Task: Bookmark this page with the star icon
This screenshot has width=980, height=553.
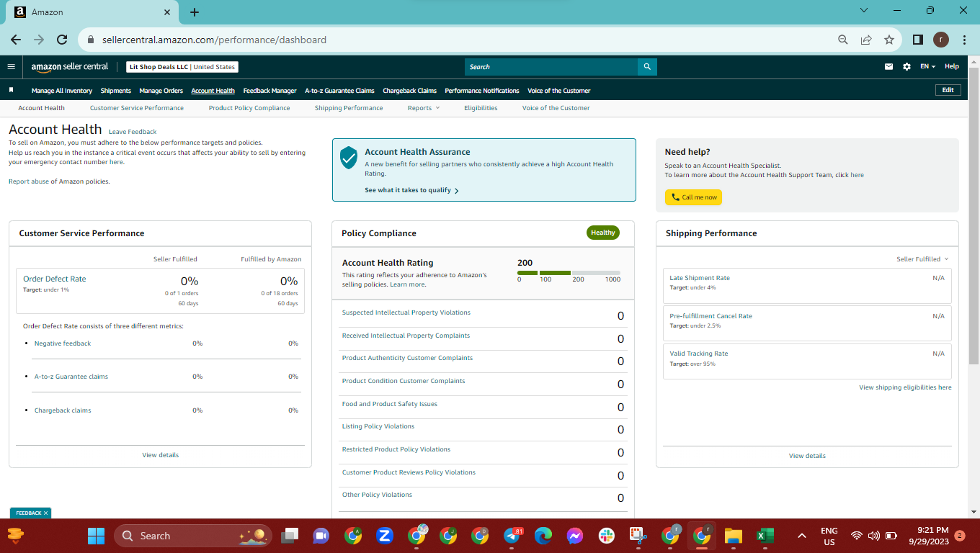Action: pyautogui.click(x=889, y=40)
